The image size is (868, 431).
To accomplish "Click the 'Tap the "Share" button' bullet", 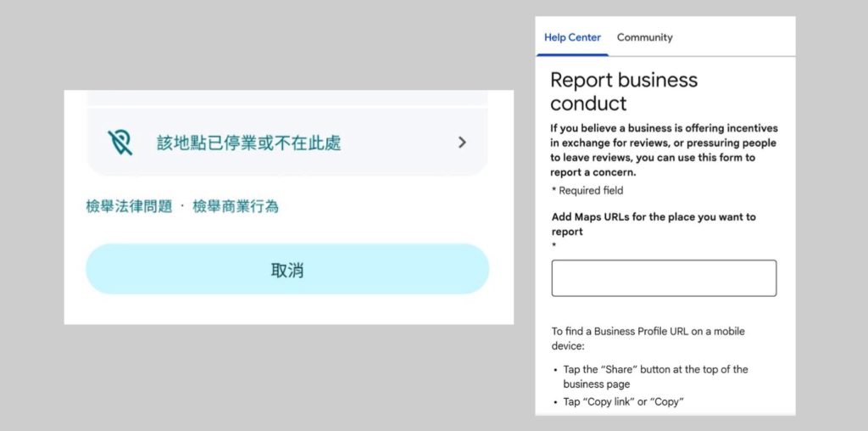I will click(655, 376).
